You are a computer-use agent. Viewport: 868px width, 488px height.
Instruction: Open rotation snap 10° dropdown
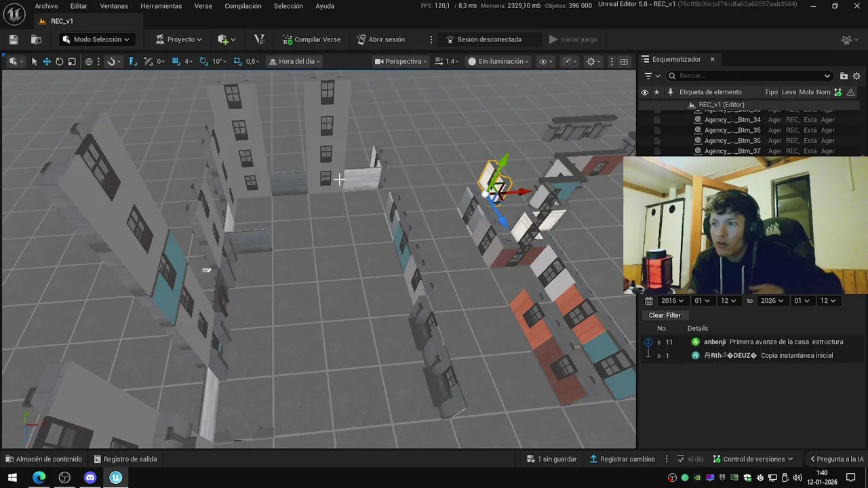pyautogui.click(x=218, y=62)
